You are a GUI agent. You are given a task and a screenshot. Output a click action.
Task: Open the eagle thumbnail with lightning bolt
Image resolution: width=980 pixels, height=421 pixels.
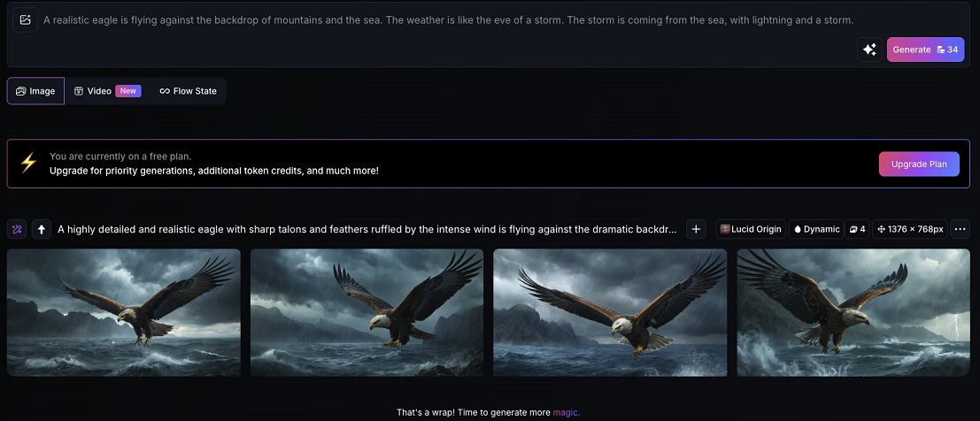tap(853, 313)
